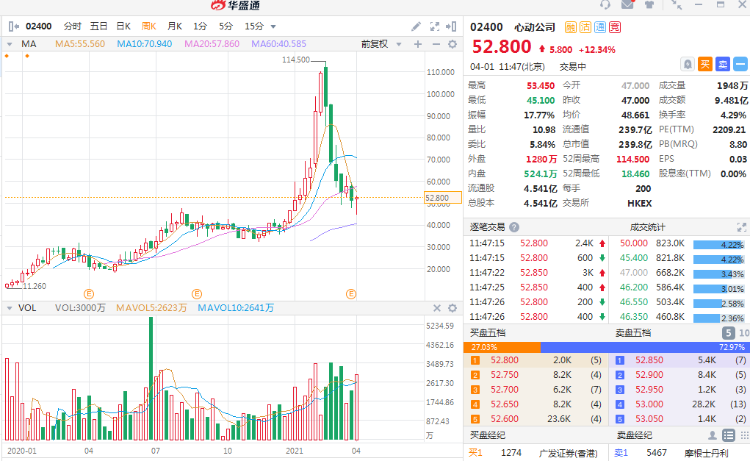Zoom out chart with minus icon
The width and height of the screenshot is (750, 461).
tap(436, 44)
